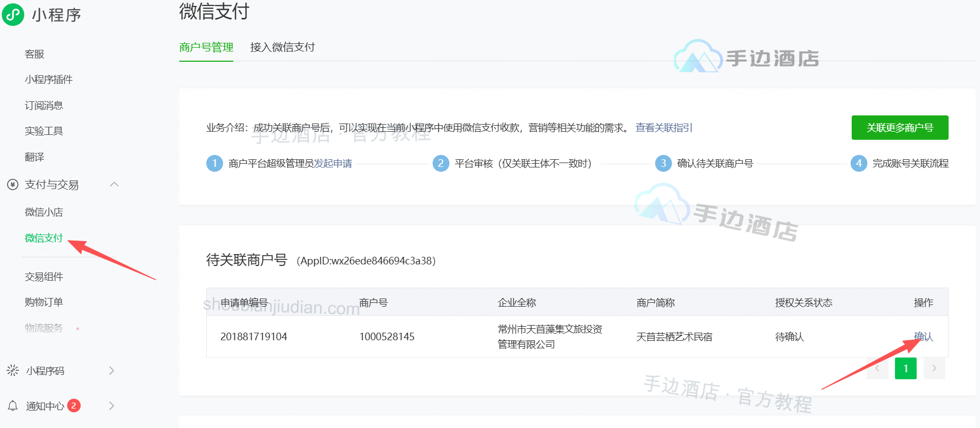Collapse the 支付与交易 section chevron
Screen dimensions: 980x428
click(x=114, y=184)
